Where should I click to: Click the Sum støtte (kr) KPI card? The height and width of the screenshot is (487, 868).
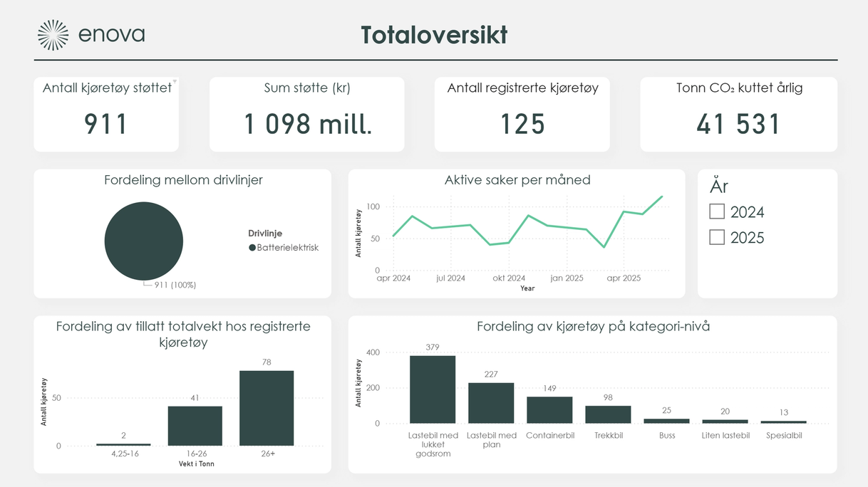tap(306, 113)
